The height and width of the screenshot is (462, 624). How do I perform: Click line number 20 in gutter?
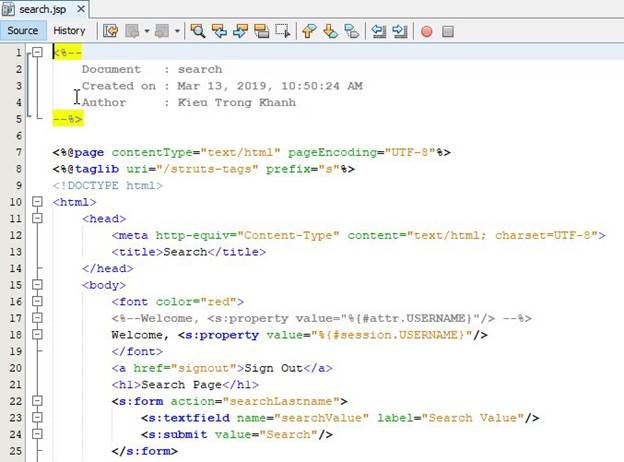(16, 368)
